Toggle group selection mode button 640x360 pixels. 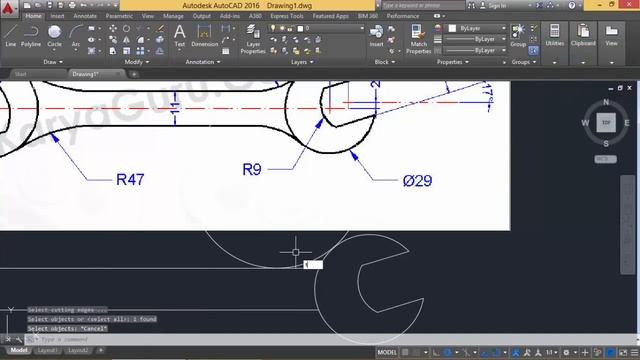[533, 51]
